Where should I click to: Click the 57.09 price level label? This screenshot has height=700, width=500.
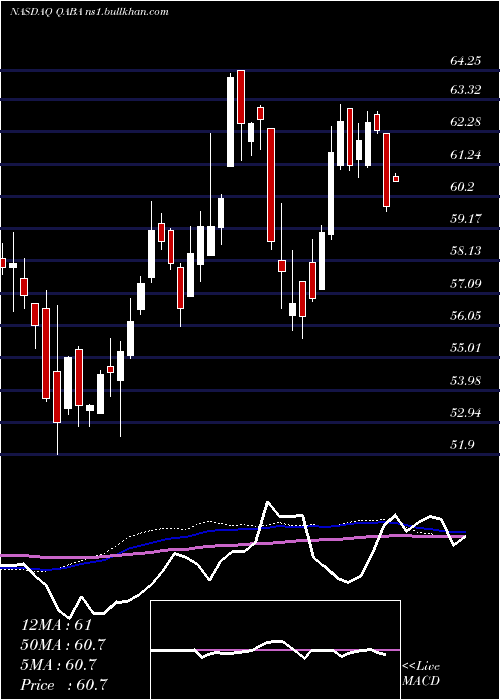466,283
